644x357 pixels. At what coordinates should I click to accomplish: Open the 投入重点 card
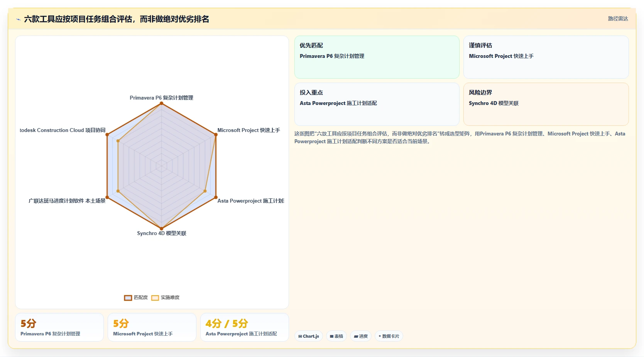point(377,104)
